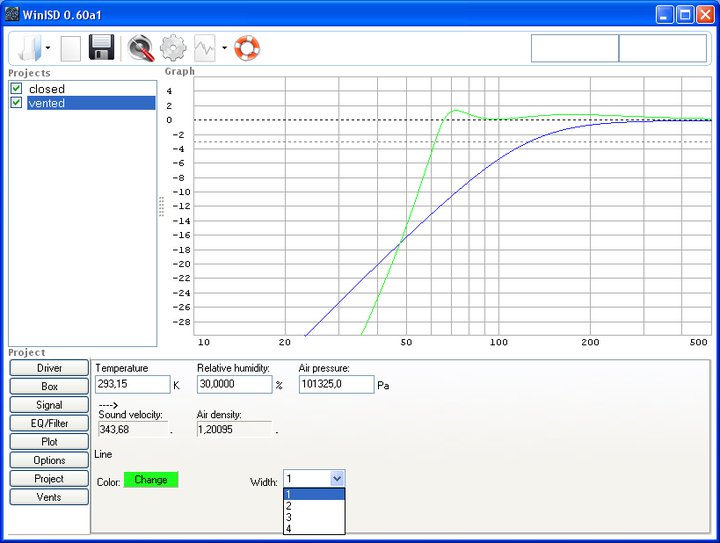Click the gear settings icon in toolbar
This screenshot has width=720, height=543.
(x=173, y=48)
